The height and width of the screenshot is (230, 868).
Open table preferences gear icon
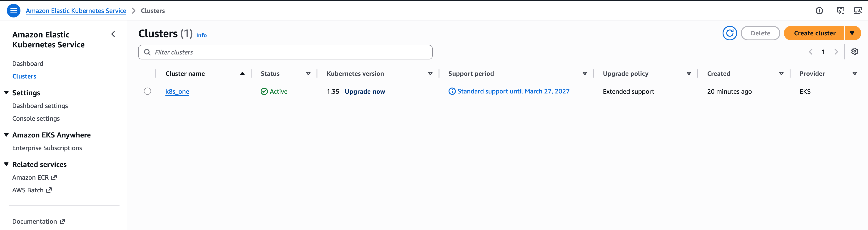pyautogui.click(x=855, y=51)
